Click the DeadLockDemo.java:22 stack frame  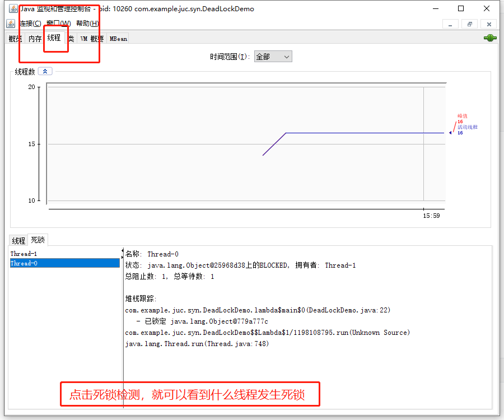pyautogui.click(x=258, y=310)
